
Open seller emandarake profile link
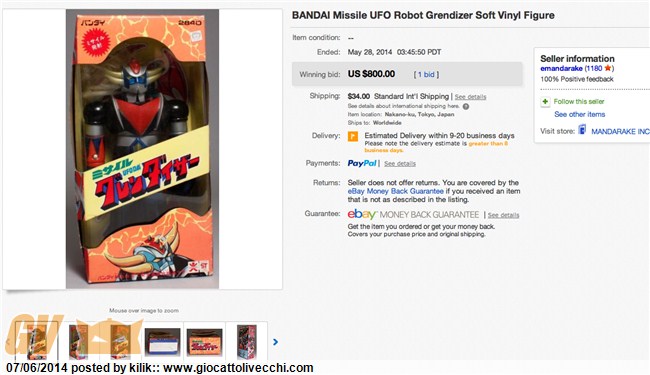pyautogui.click(x=561, y=68)
